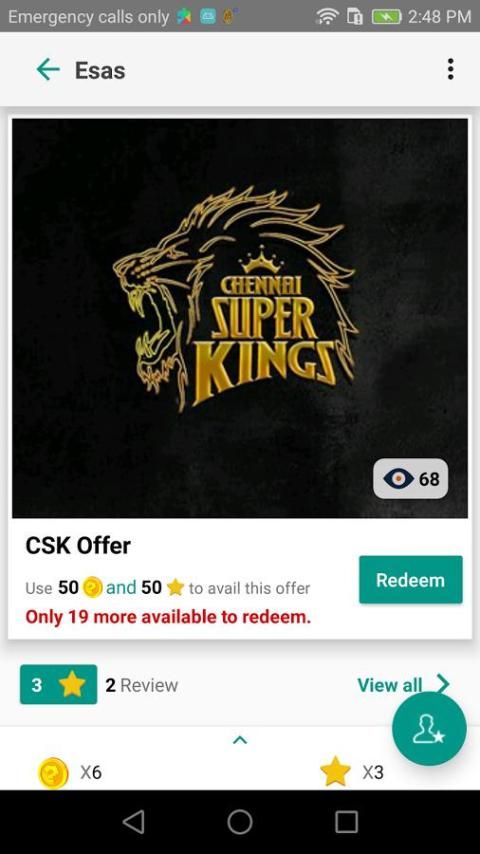Tap the Redeem button
The width and height of the screenshot is (480, 854).
click(411, 580)
